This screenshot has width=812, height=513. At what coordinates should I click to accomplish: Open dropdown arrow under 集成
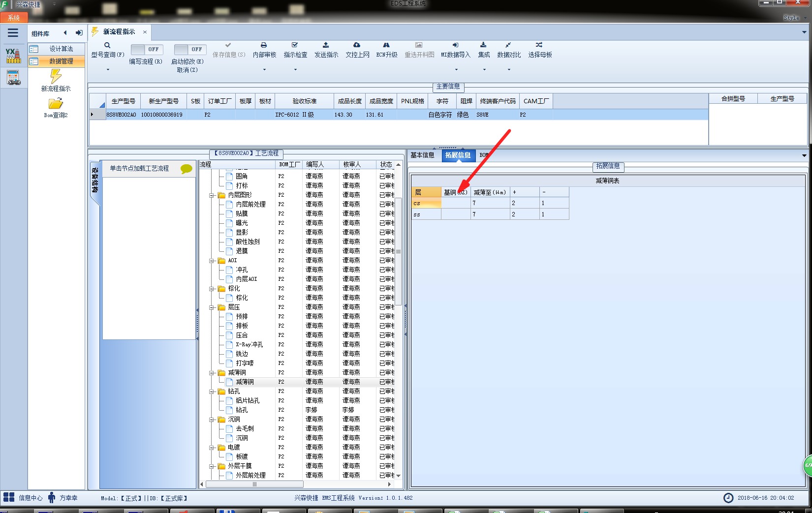click(x=483, y=69)
